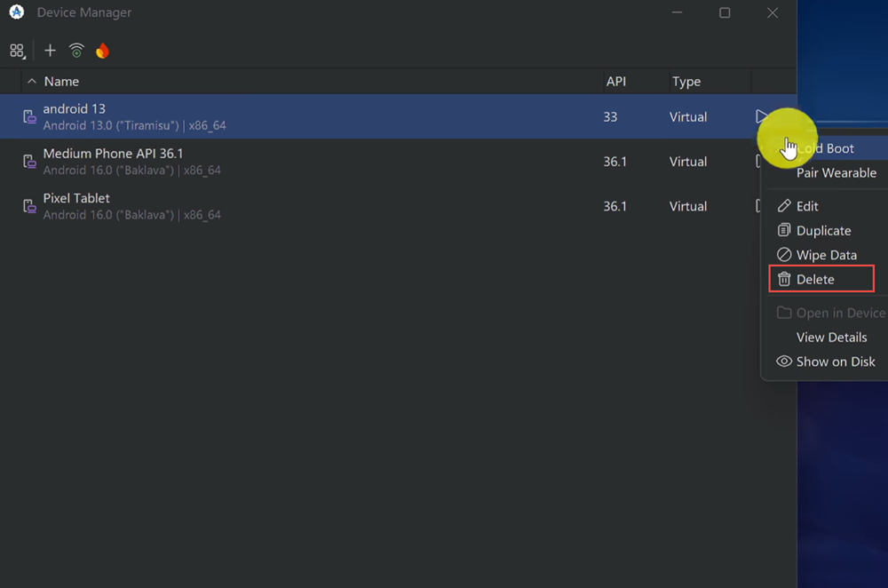This screenshot has height=588, width=888.
Task: Click the Firebase flame icon in toolbar
Action: pyautogui.click(x=102, y=51)
